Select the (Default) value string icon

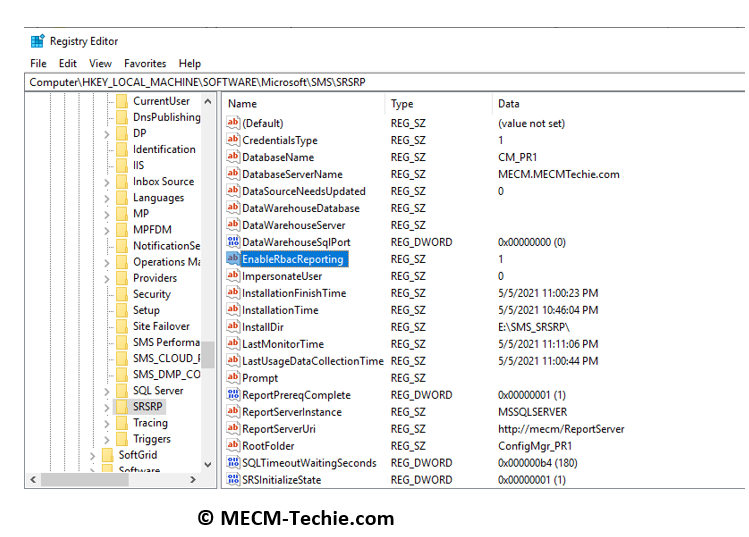pyautogui.click(x=233, y=123)
